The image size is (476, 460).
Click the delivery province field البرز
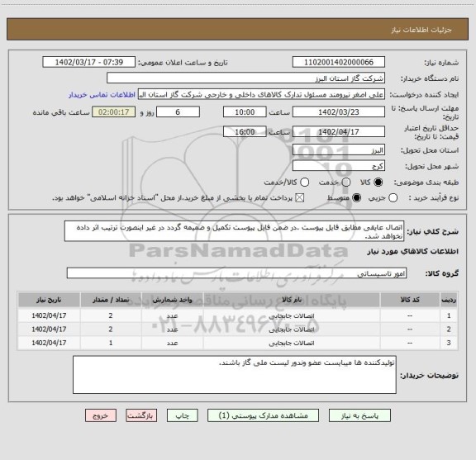pyautogui.click(x=339, y=150)
